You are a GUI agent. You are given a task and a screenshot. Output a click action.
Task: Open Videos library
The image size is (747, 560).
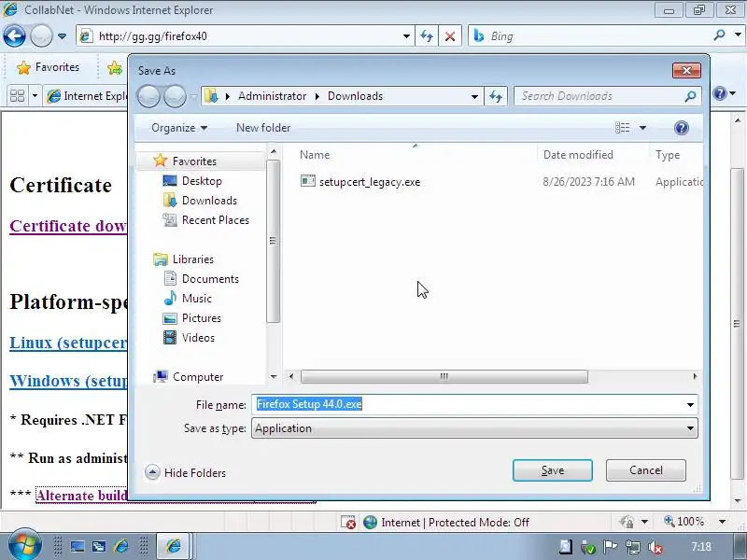[x=198, y=338]
